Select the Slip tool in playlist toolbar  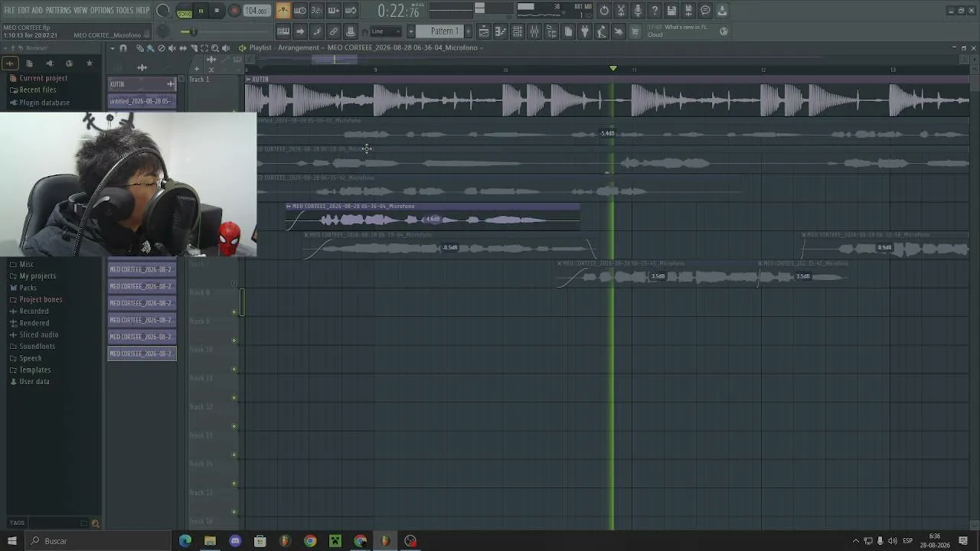(x=183, y=47)
